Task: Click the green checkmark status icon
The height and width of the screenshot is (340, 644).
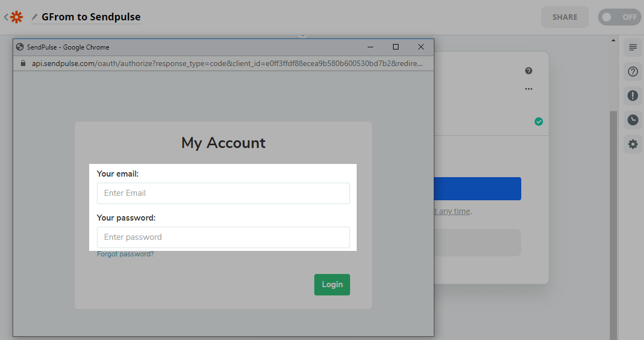Action: pyautogui.click(x=539, y=122)
